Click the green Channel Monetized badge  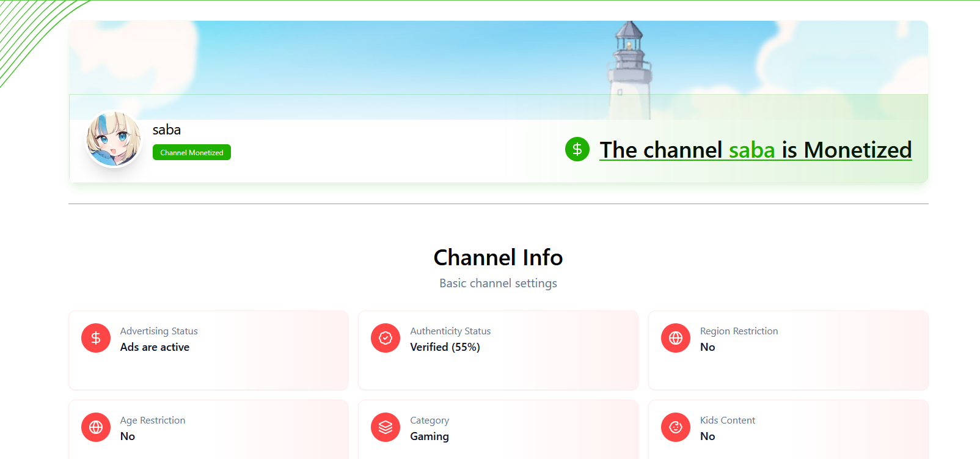click(192, 152)
